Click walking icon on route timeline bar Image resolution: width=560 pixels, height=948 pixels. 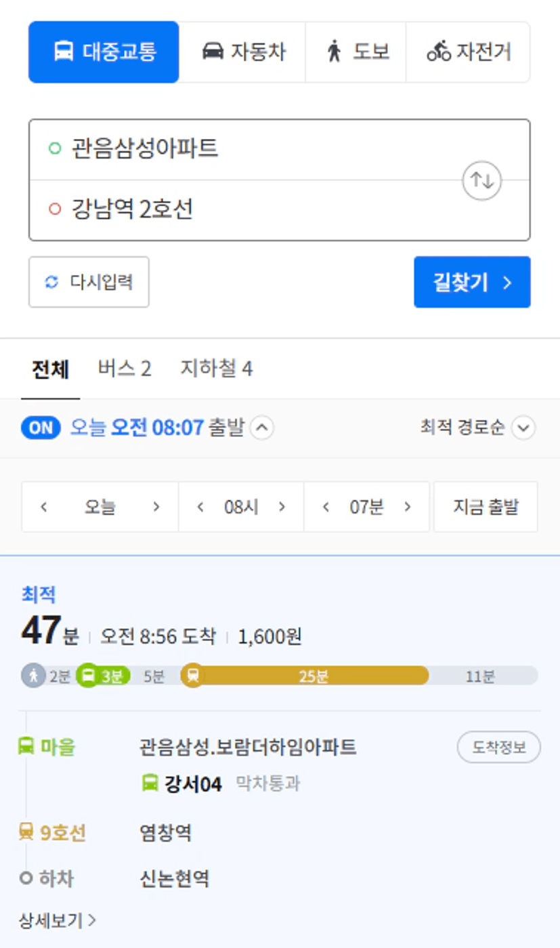(33, 676)
